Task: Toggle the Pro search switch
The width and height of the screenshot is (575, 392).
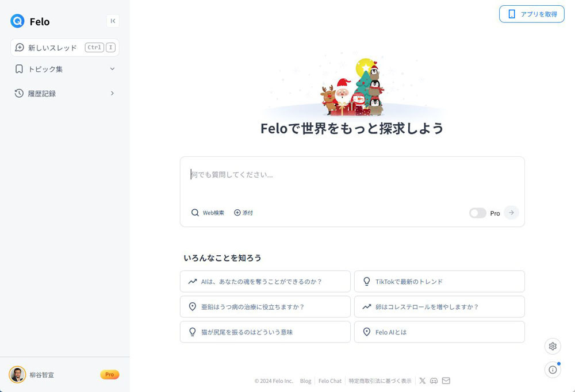Action: click(x=478, y=213)
